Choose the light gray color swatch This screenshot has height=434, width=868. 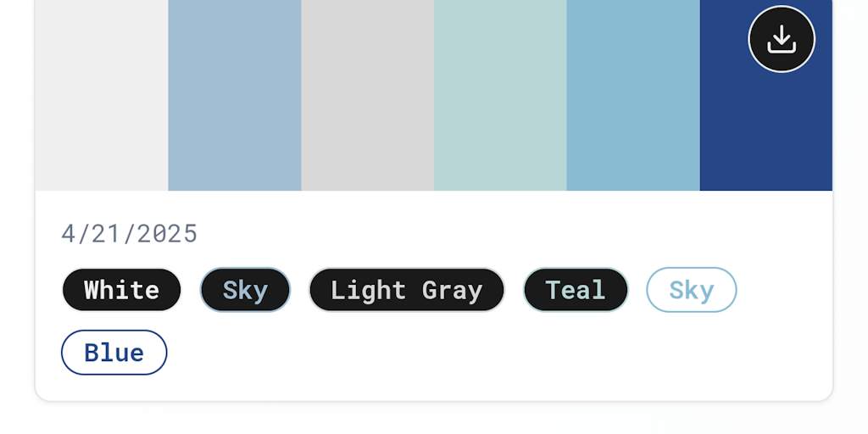pos(368,95)
